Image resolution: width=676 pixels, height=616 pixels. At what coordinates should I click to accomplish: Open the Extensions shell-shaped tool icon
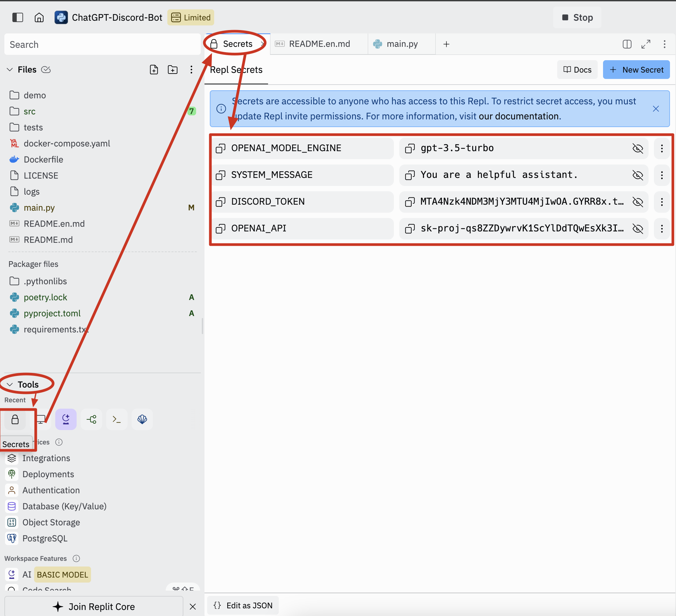[142, 419]
